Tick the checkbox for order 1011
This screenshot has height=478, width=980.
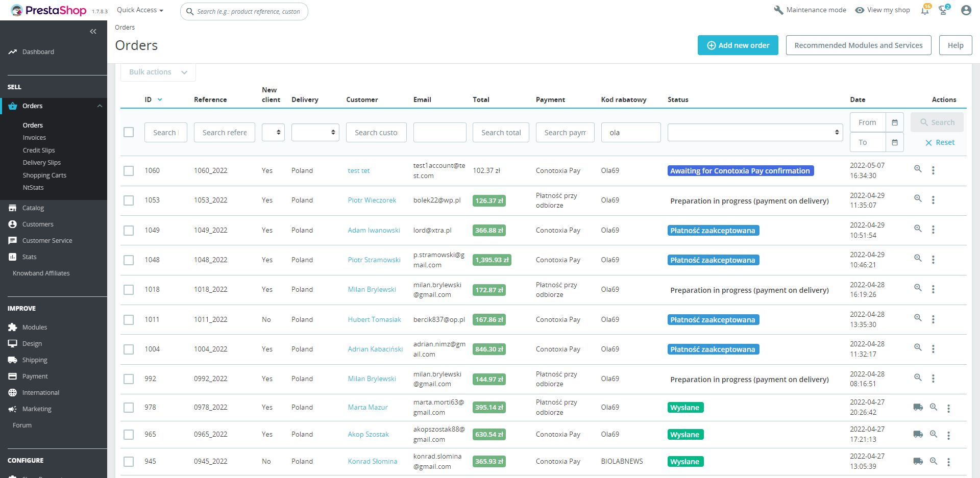coord(129,320)
